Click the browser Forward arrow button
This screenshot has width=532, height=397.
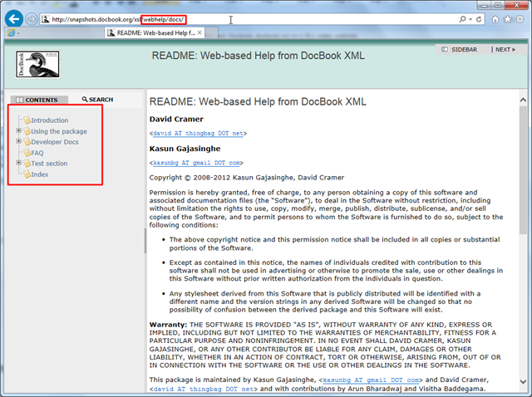[x=32, y=19]
